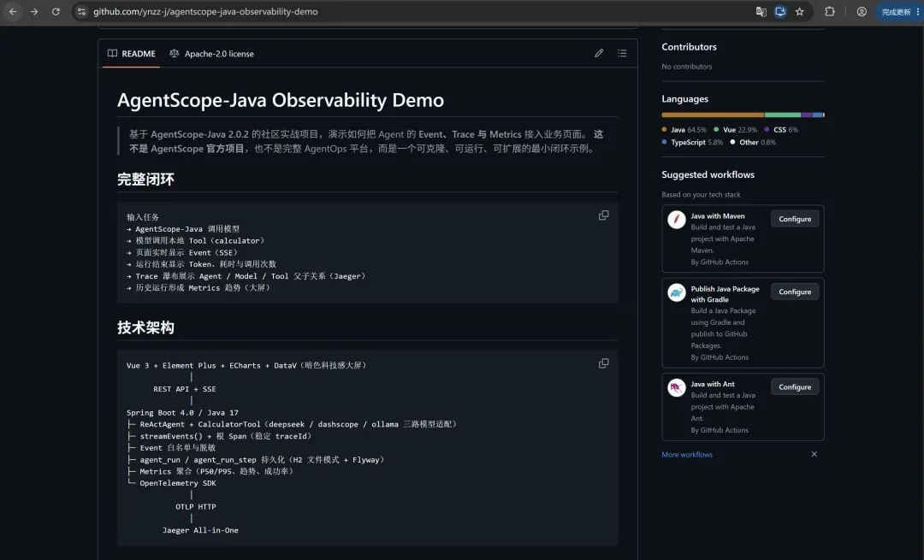Image resolution: width=924 pixels, height=560 pixels.
Task: Reload the page with refresh icon
Action: (56, 12)
